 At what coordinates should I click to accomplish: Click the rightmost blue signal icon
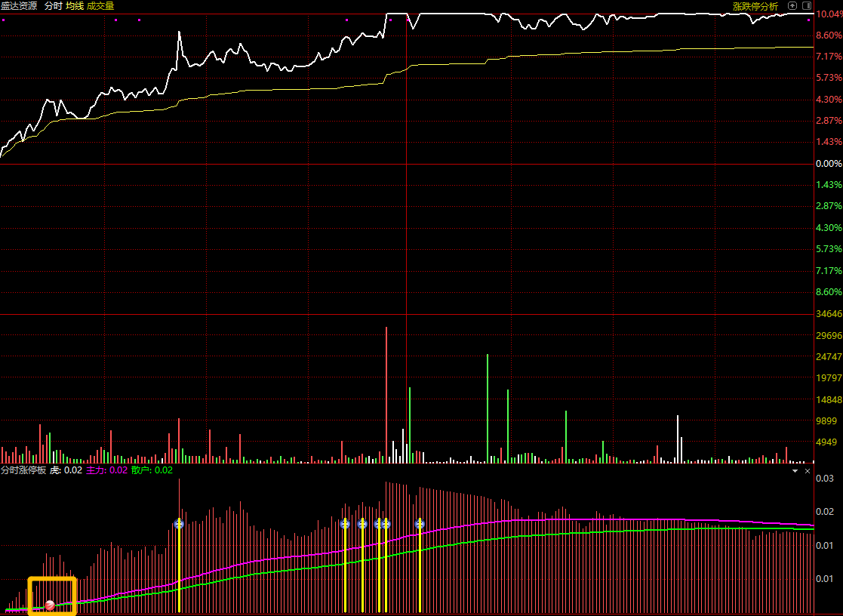point(420,523)
